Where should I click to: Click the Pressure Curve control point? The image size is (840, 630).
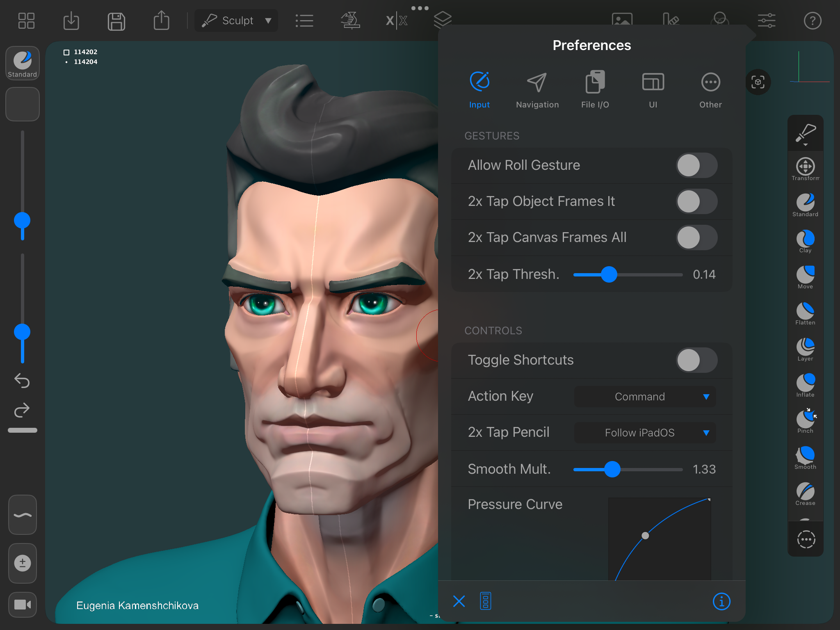[x=645, y=535]
